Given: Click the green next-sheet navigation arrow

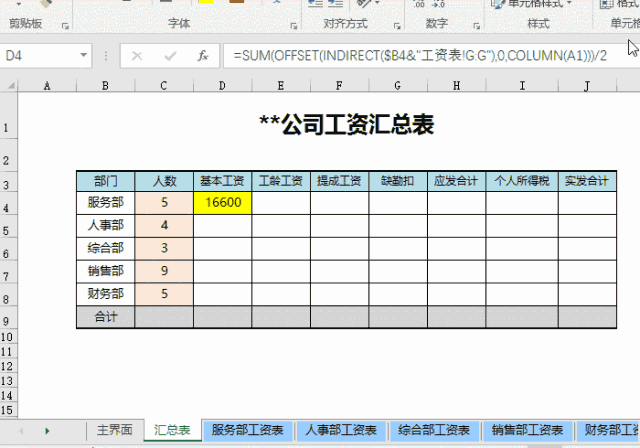Looking at the screenshot, I should click(x=47, y=431).
